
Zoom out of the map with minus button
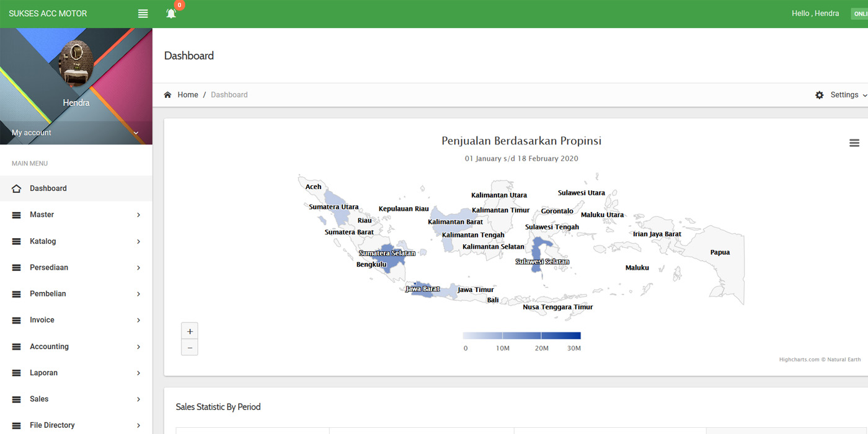tap(190, 348)
